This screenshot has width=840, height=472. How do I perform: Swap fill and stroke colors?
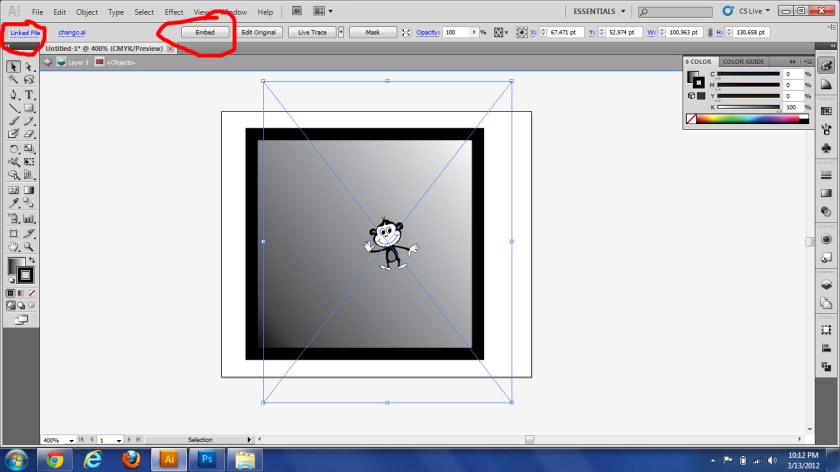[32, 260]
